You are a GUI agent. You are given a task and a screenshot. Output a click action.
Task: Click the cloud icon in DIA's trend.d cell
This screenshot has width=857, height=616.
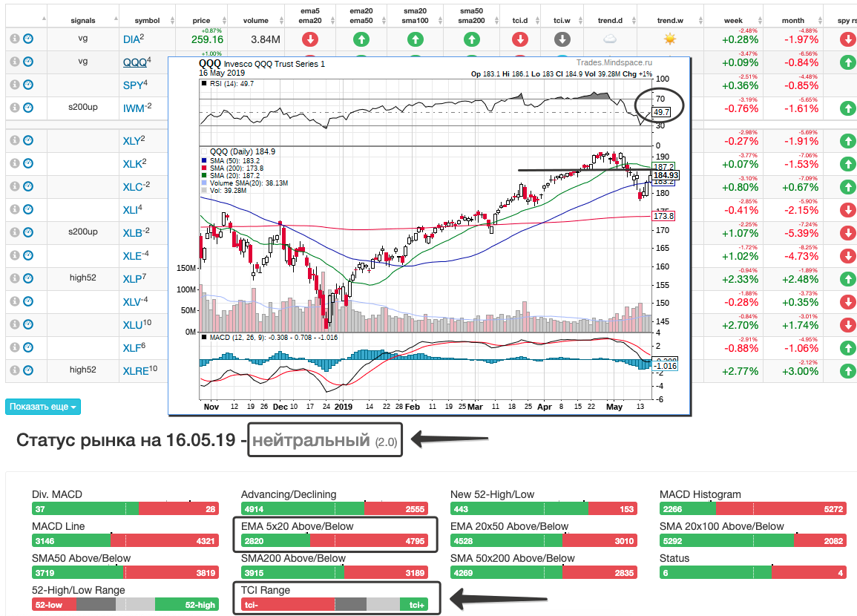click(x=610, y=39)
